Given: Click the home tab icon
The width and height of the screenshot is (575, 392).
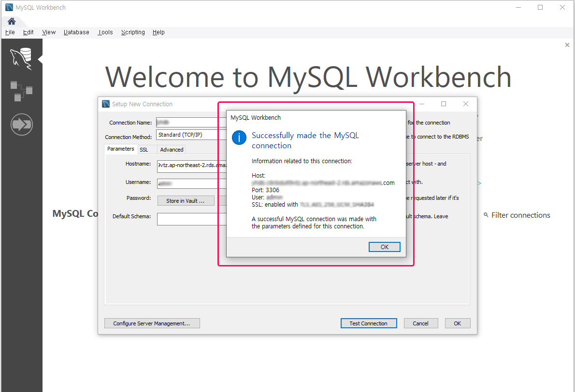Looking at the screenshot, I should pyautogui.click(x=12, y=21).
